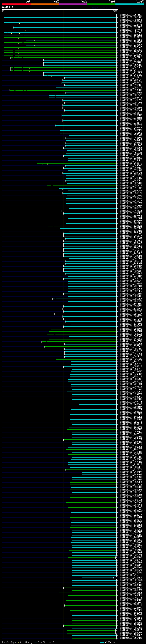The width and height of the screenshot is (146, 644).
Task: Open hit UniRef100_C9LTL3
Action: pos(131,593)
